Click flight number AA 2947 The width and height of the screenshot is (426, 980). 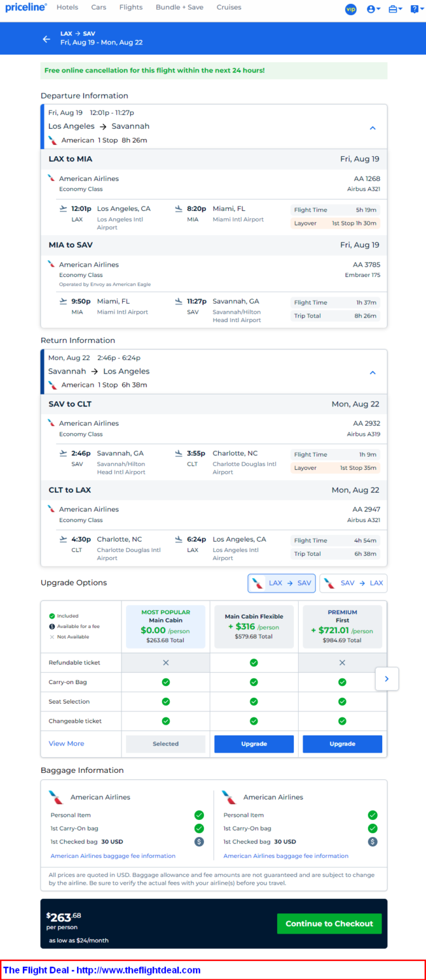367,509
